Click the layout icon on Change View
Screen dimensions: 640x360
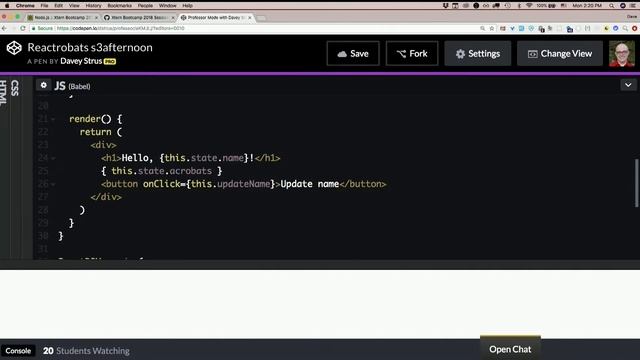pos(532,54)
